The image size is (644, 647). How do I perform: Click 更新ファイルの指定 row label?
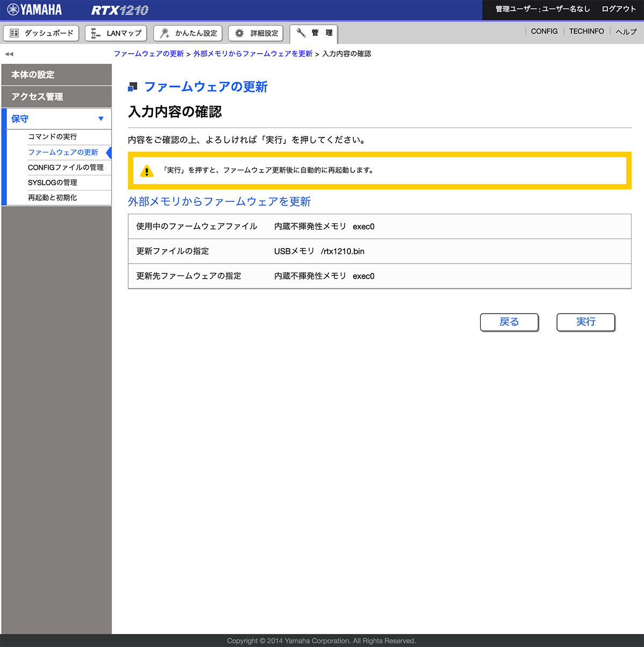coord(173,251)
